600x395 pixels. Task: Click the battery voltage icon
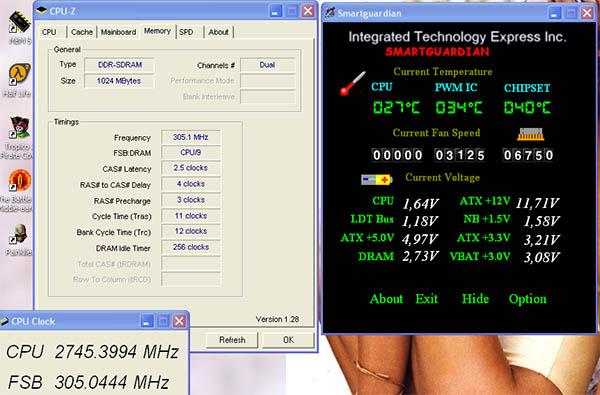pyautogui.click(x=377, y=179)
